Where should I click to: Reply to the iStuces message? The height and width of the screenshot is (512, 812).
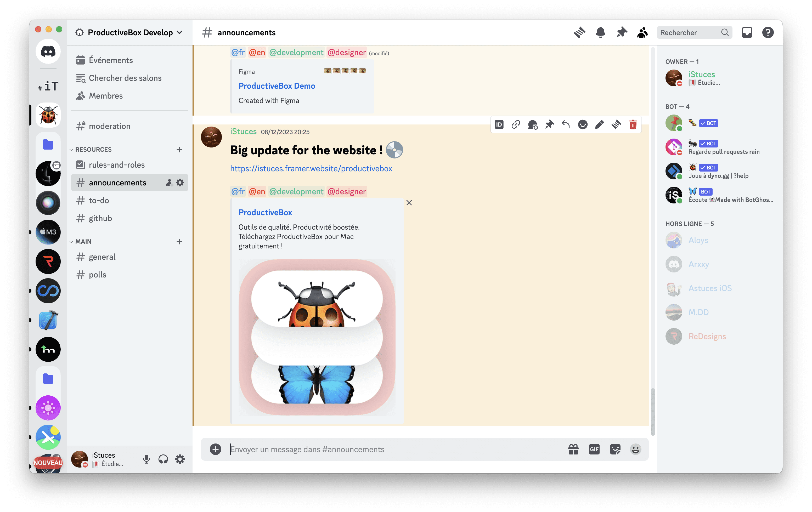566,125
